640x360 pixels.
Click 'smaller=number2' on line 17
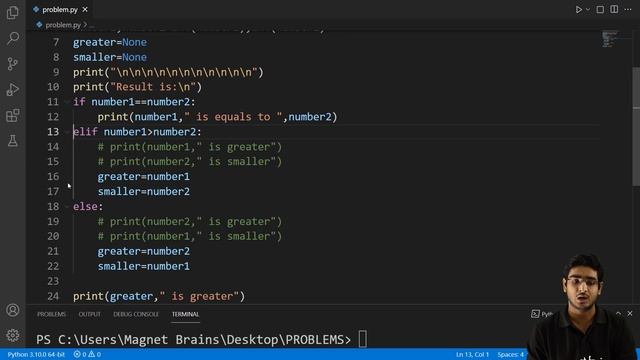click(x=144, y=191)
